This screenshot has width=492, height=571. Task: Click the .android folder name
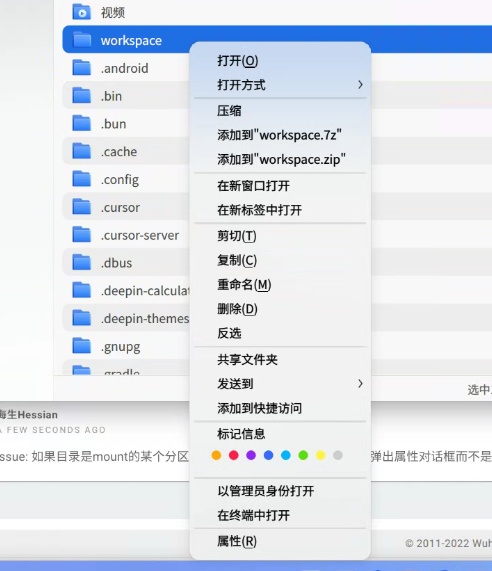(125, 68)
